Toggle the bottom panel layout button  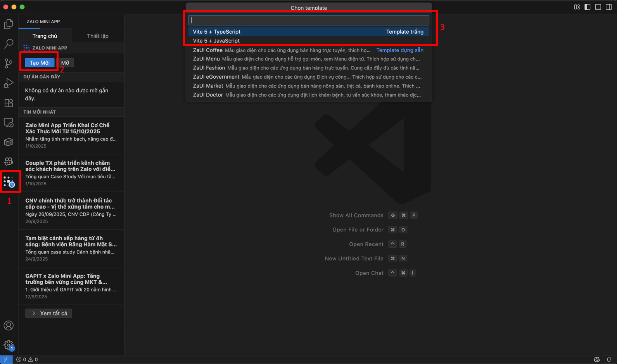pyautogui.click(x=598, y=7)
